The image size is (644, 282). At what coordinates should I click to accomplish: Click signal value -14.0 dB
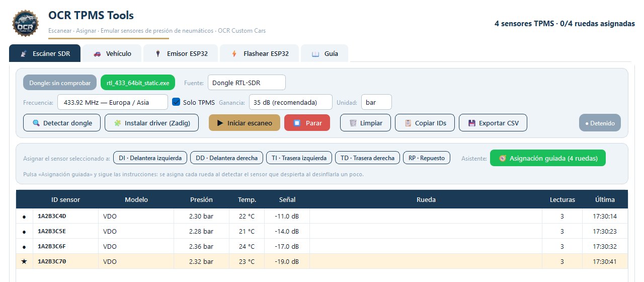(287, 232)
